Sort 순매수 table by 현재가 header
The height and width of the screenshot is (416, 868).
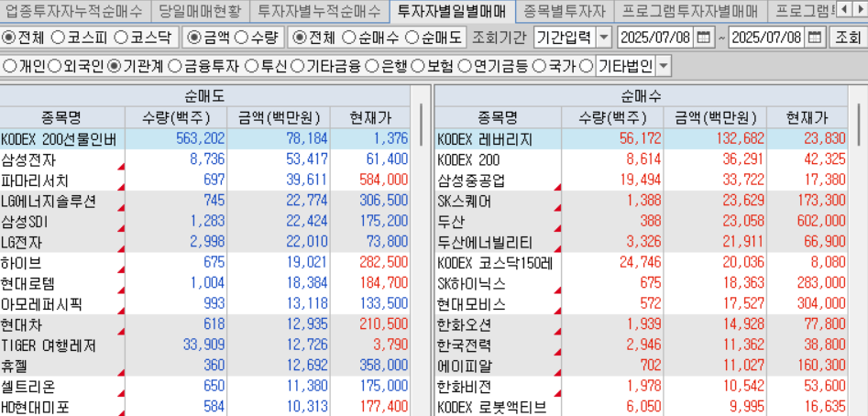pos(807,117)
